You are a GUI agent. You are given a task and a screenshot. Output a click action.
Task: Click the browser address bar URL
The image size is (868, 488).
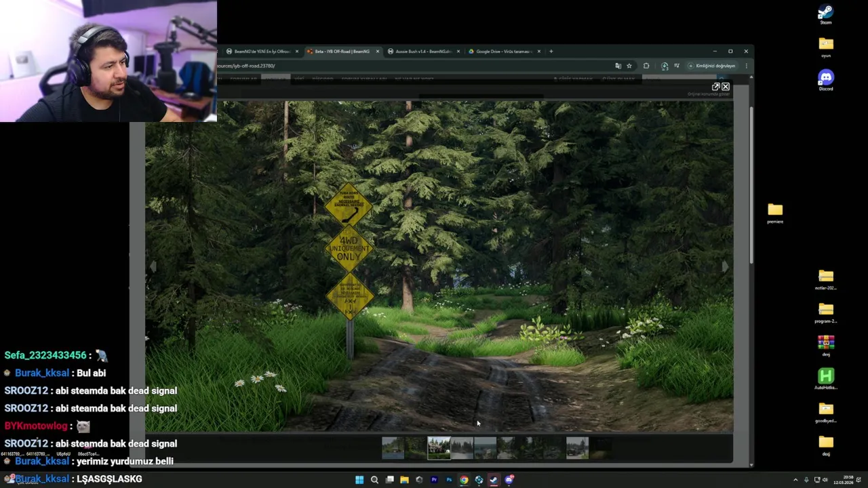245,66
